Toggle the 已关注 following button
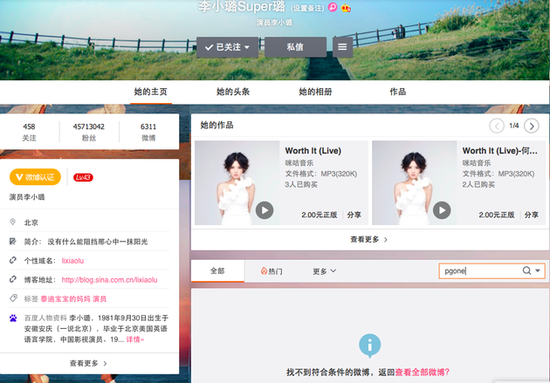Image resolution: width=550 pixels, height=383 pixels. [227, 47]
